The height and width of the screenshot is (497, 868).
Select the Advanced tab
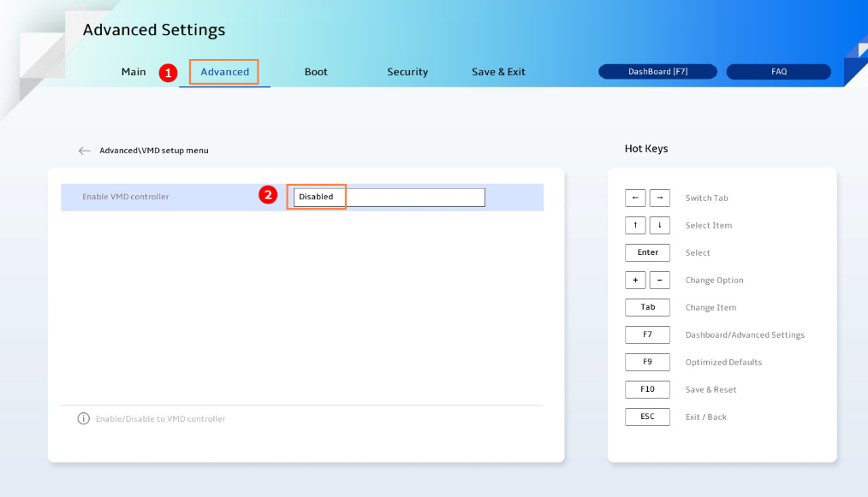(224, 72)
